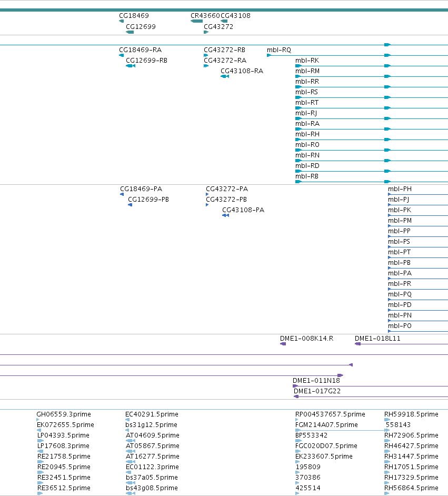Select the mbl-PP polypeptide

(399, 231)
